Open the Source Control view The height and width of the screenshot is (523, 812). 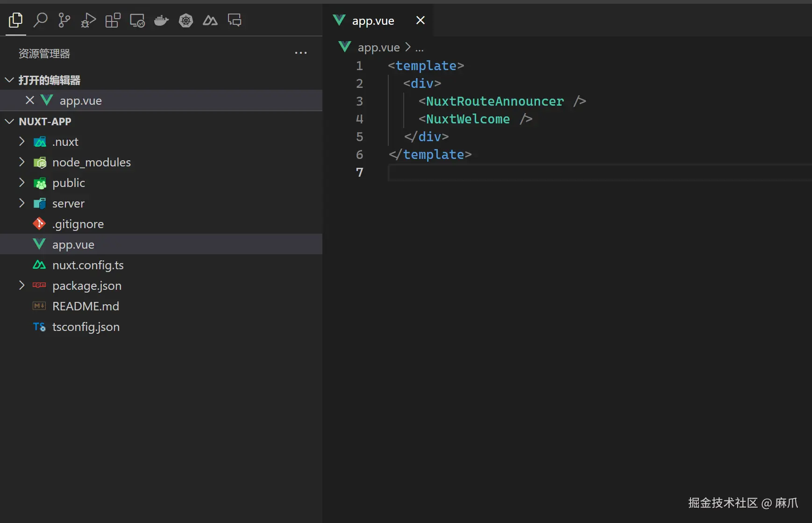(x=64, y=20)
